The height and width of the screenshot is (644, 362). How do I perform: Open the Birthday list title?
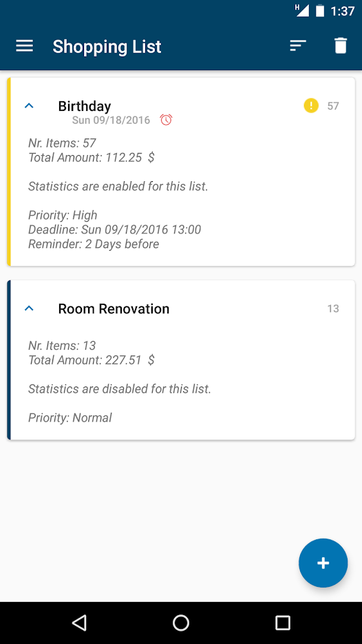pyautogui.click(x=85, y=106)
